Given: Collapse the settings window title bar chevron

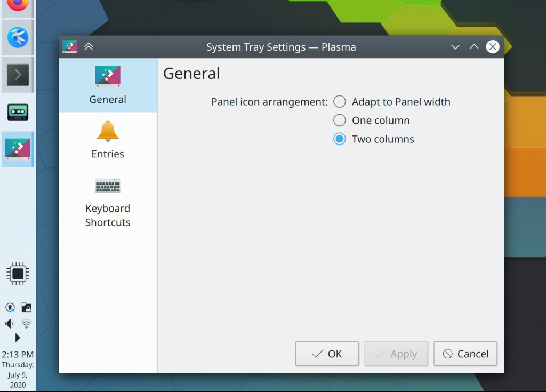Looking at the screenshot, I should (89, 46).
